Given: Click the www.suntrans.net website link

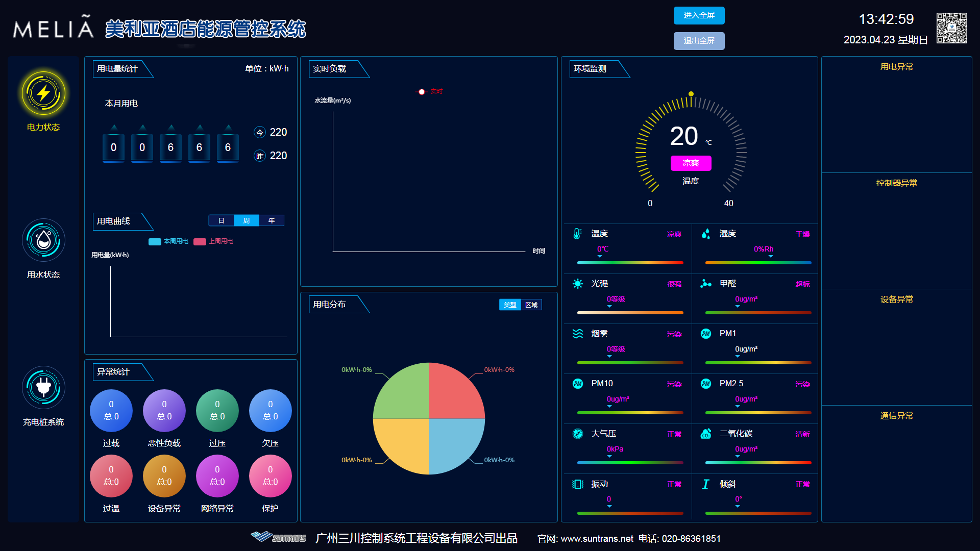Looking at the screenshot, I should 597,539.
